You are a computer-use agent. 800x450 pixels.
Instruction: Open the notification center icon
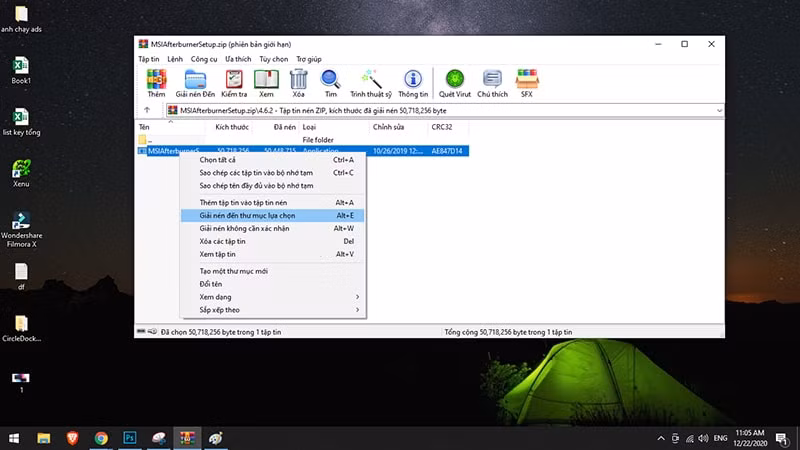point(781,438)
